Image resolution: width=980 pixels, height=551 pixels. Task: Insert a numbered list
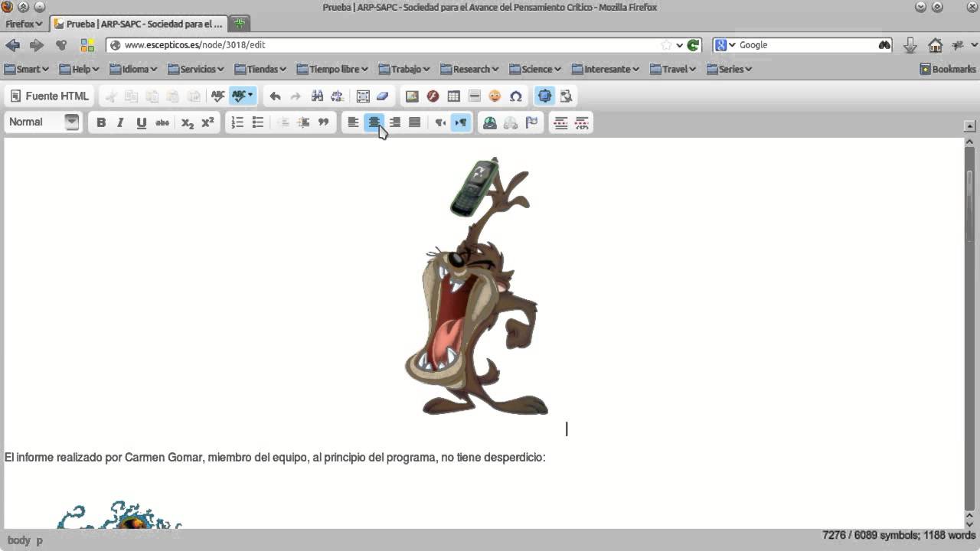point(237,122)
